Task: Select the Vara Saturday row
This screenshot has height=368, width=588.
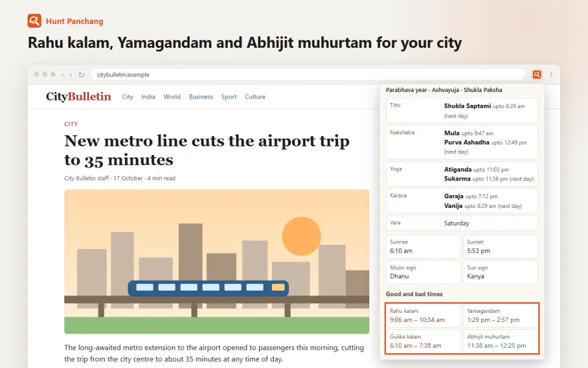Action: click(x=462, y=223)
